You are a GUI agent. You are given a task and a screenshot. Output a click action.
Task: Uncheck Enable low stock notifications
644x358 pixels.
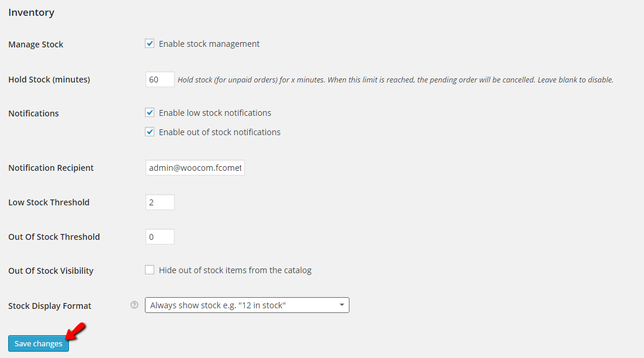point(150,112)
